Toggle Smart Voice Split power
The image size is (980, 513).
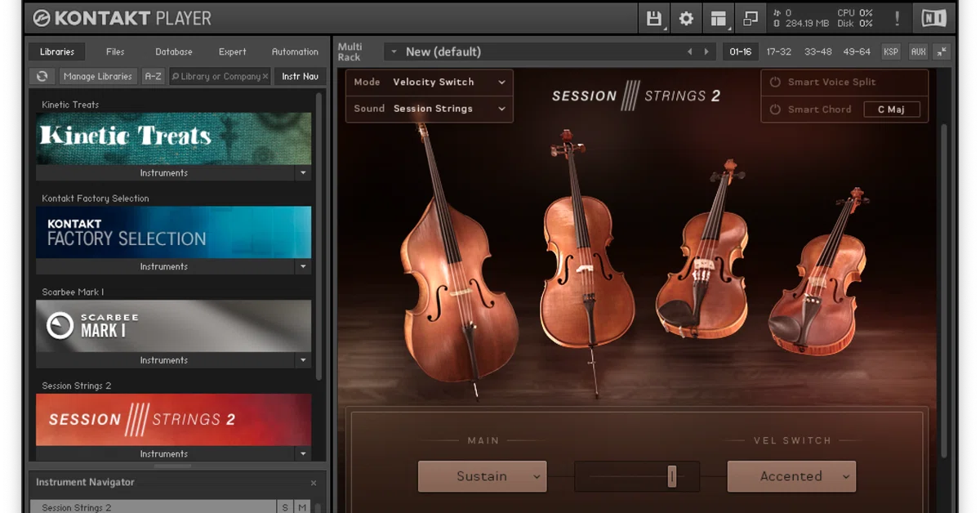click(775, 82)
